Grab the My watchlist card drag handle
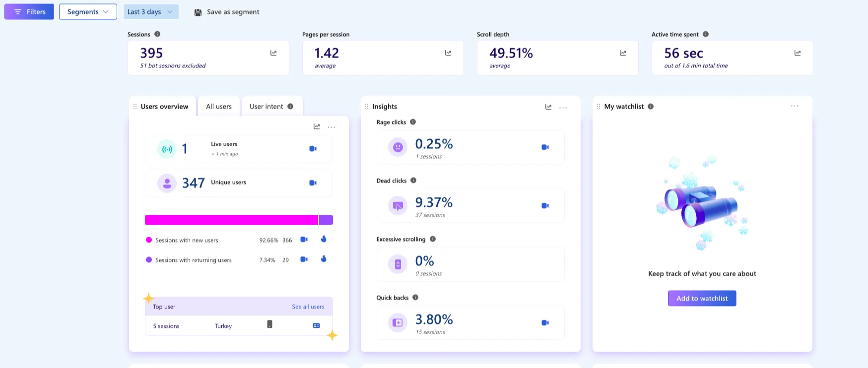 point(599,107)
